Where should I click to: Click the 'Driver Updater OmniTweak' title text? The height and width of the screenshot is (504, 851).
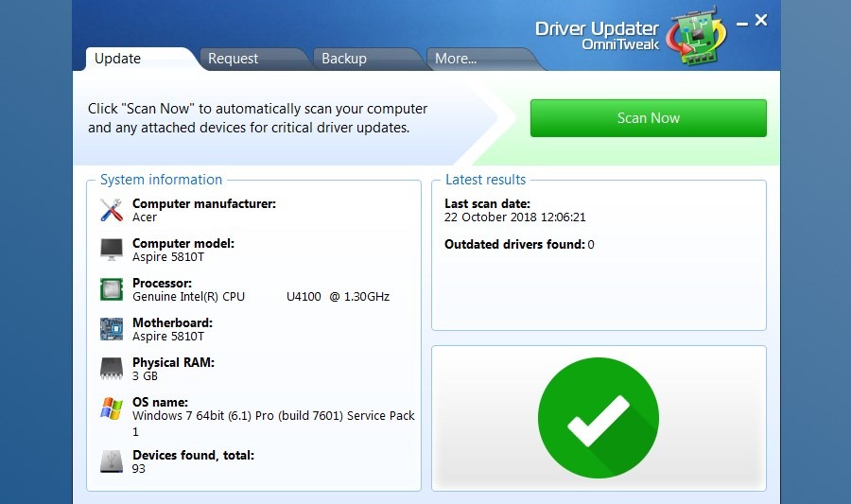(x=597, y=36)
